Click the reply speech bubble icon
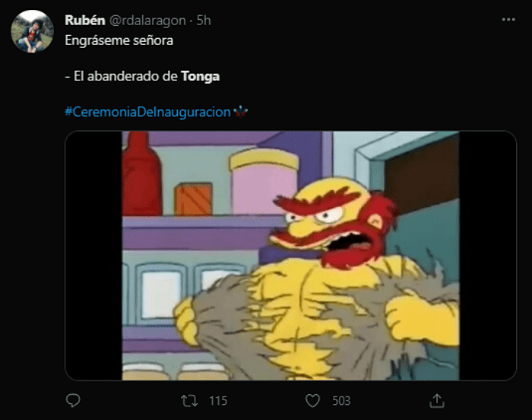Viewport: 532px width, 420px height. [x=73, y=400]
